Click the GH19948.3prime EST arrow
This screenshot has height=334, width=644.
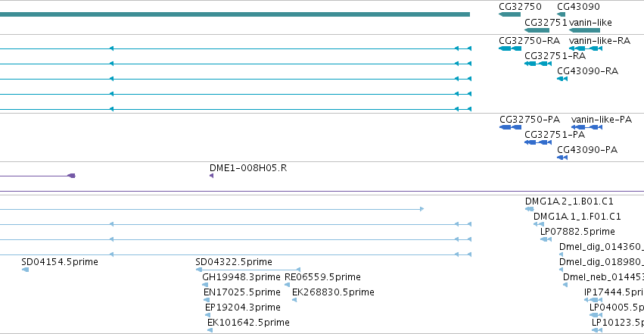point(205,285)
